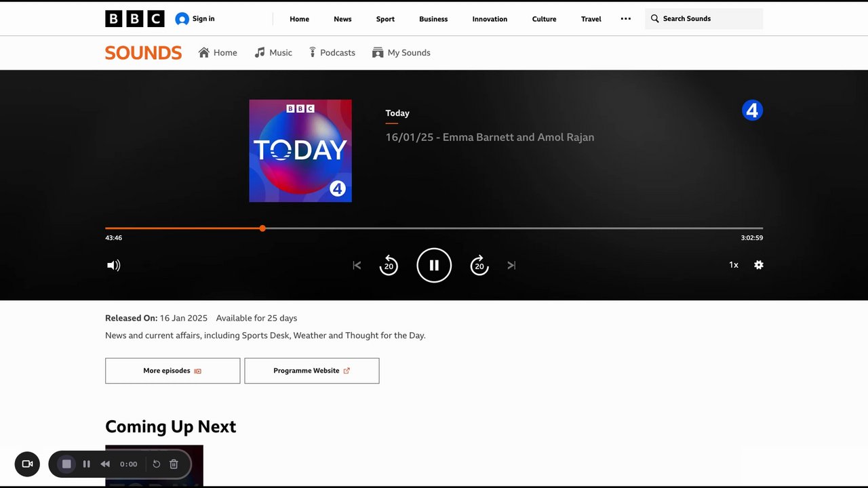
Task: Rewind 20 seconds
Action: click(x=389, y=265)
